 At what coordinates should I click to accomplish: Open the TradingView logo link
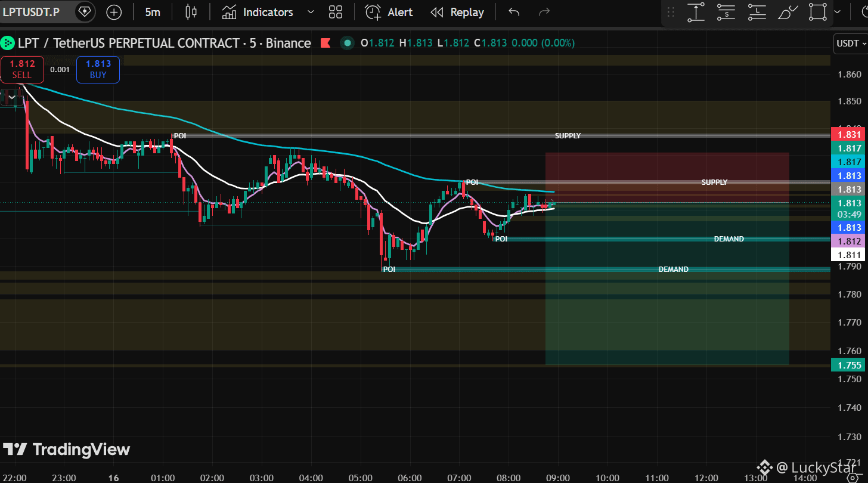[x=66, y=450]
